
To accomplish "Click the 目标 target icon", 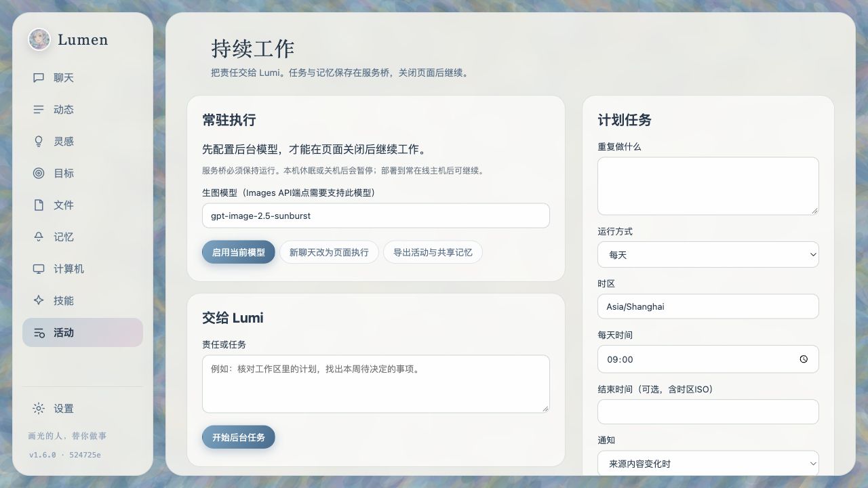I will point(39,174).
